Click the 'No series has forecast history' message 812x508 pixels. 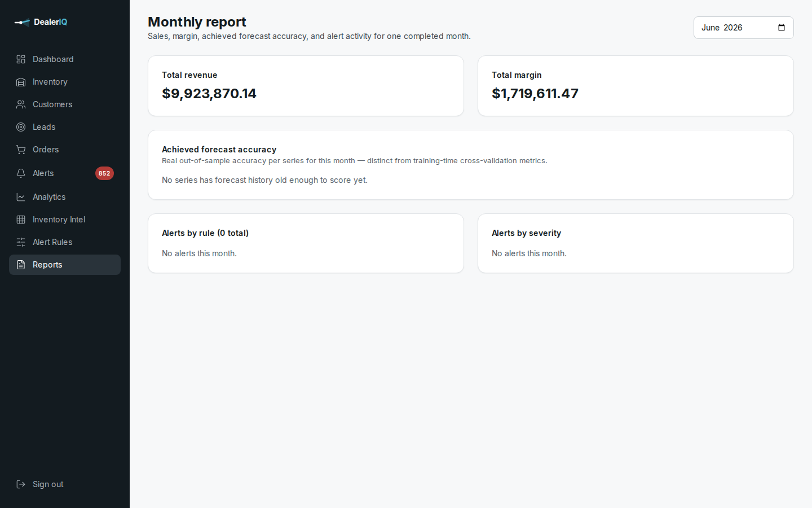(264, 180)
